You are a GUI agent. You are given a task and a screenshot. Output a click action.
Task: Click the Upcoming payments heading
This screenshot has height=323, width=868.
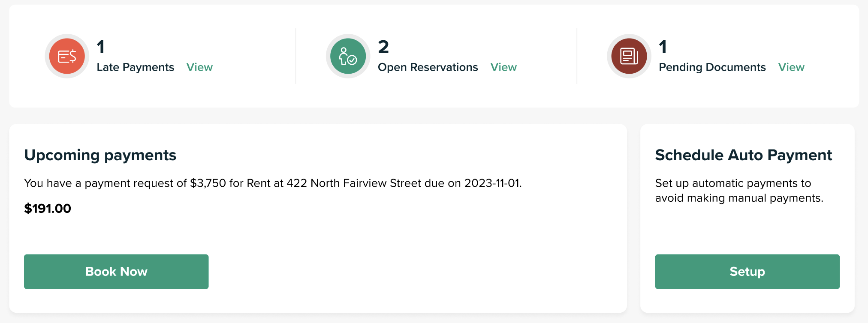(100, 155)
